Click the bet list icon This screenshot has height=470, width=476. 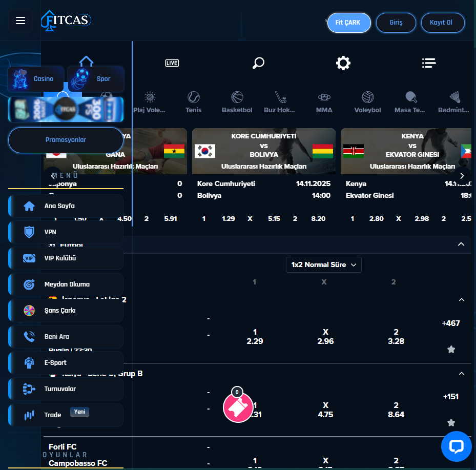(x=428, y=63)
